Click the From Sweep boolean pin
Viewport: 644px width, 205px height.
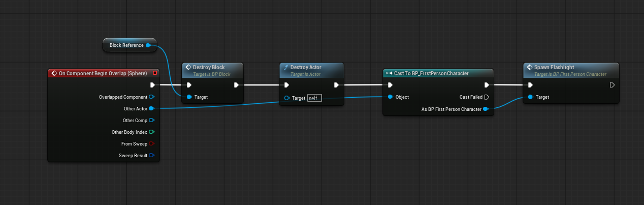(x=152, y=144)
